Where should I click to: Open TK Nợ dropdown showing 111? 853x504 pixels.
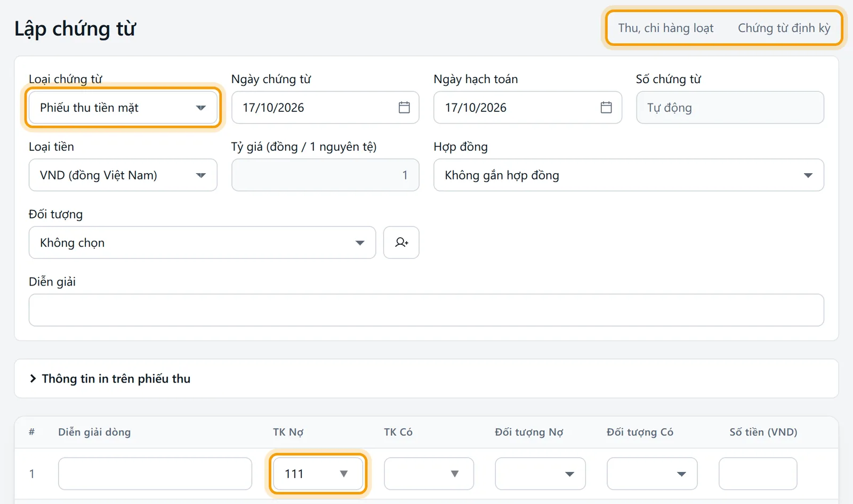coord(317,474)
